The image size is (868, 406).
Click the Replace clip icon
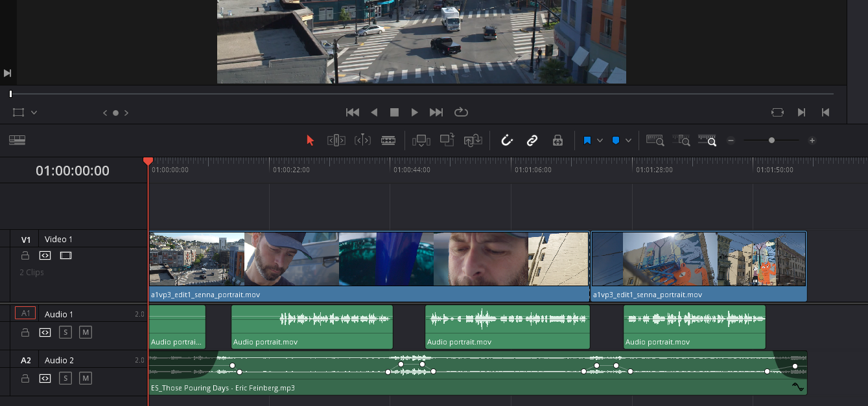(x=473, y=141)
